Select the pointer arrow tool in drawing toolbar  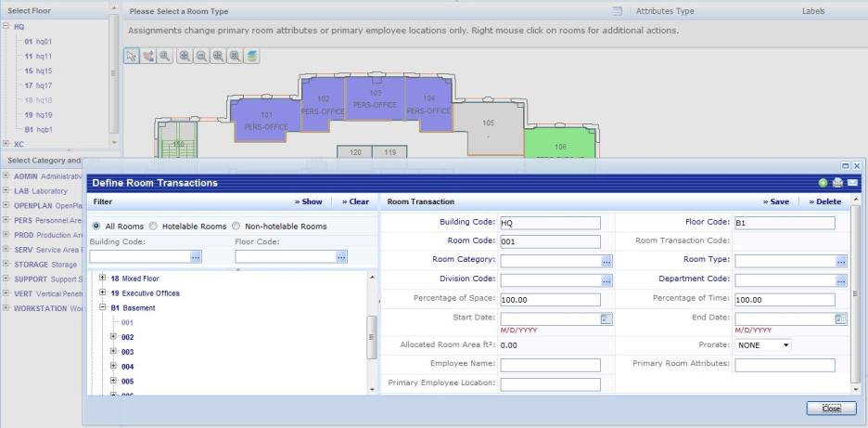pos(133,56)
